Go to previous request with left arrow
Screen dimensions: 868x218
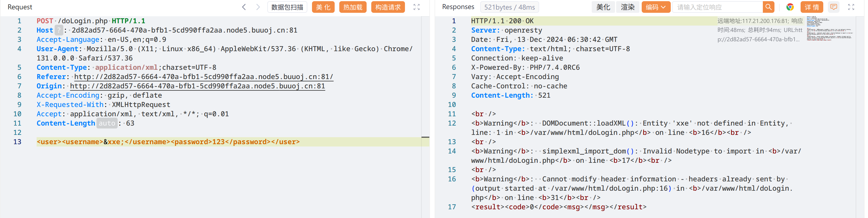[x=244, y=7]
